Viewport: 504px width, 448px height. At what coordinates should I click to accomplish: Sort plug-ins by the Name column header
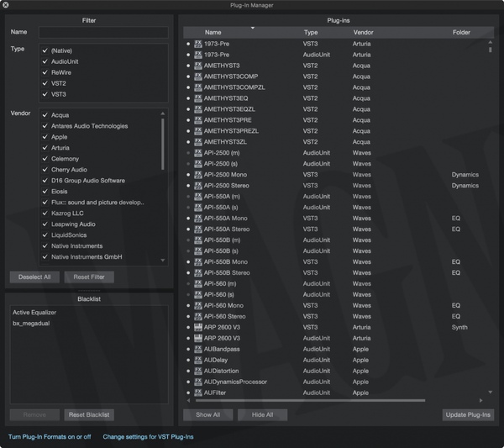pos(213,33)
